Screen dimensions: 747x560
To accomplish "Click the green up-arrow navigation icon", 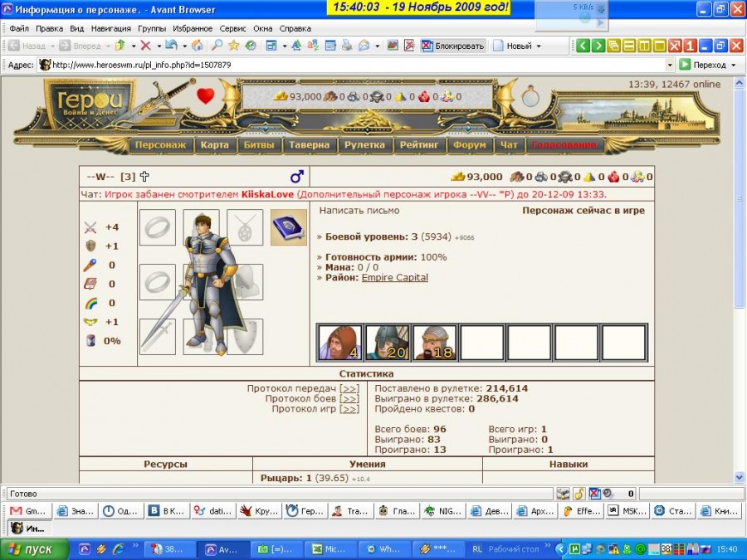I will (x=120, y=46).
